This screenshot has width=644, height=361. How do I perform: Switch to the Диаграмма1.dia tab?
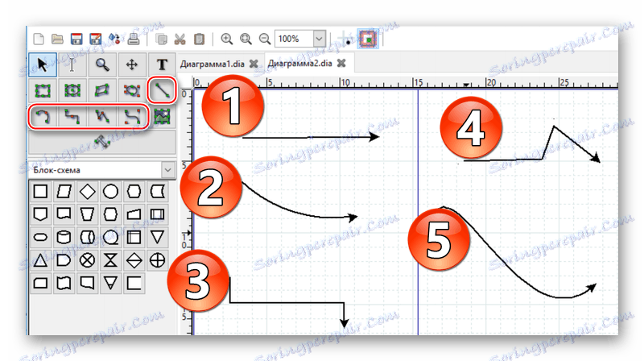coord(212,64)
